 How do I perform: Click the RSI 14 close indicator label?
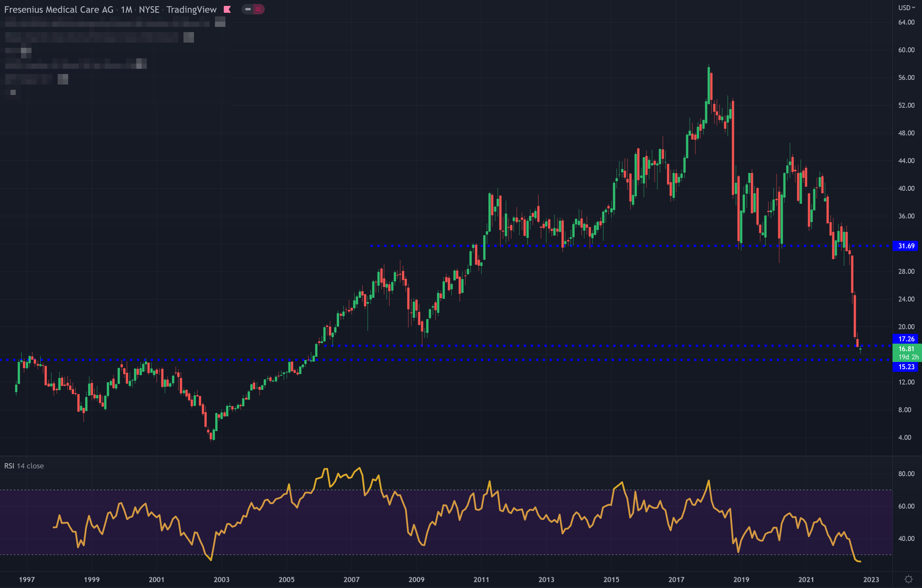click(x=24, y=466)
